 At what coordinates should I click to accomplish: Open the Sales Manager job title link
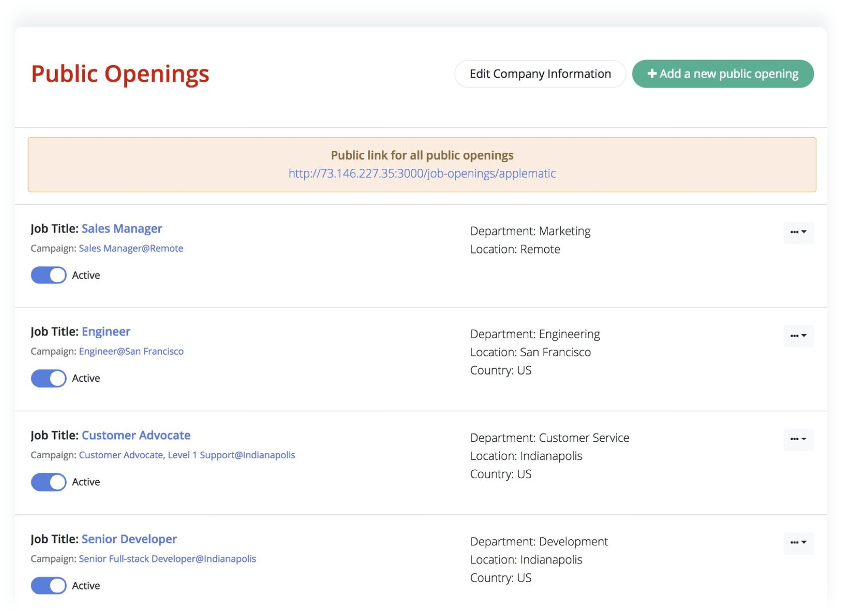(x=122, y=228)
